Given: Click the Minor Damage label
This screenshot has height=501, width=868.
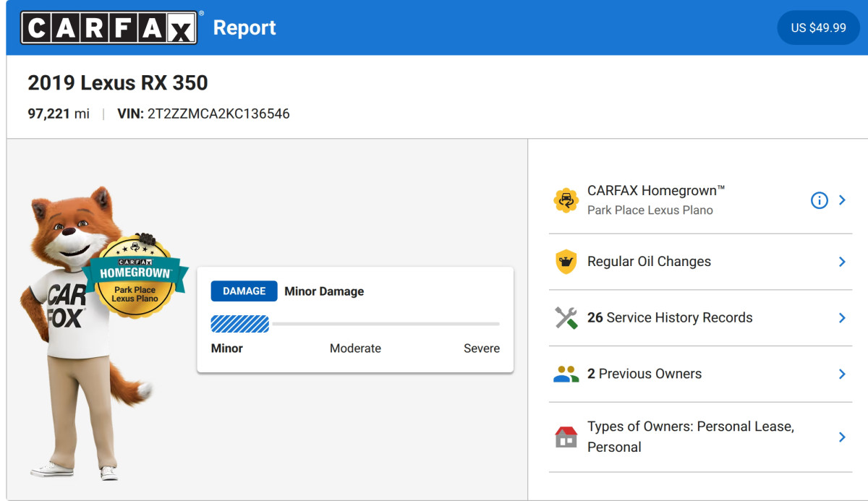Looking at the screenshot, I should pos(324,291).
